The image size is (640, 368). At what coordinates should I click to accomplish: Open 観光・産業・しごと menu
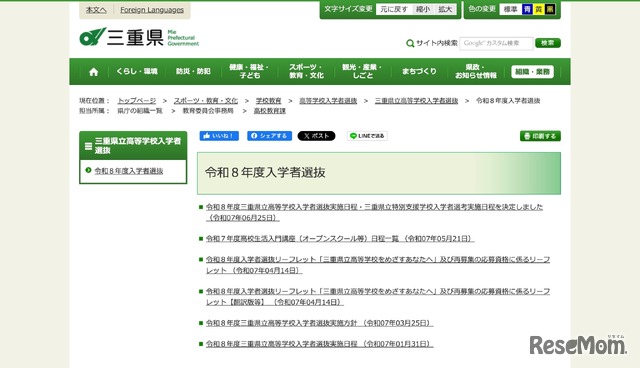click(362, 71)
